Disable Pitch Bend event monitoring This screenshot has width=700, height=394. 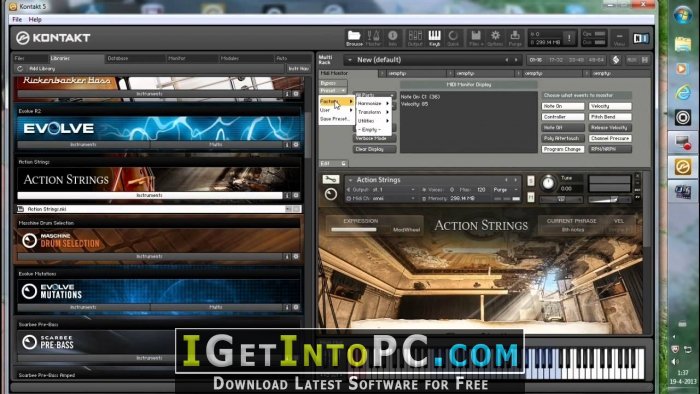point(610,117)
